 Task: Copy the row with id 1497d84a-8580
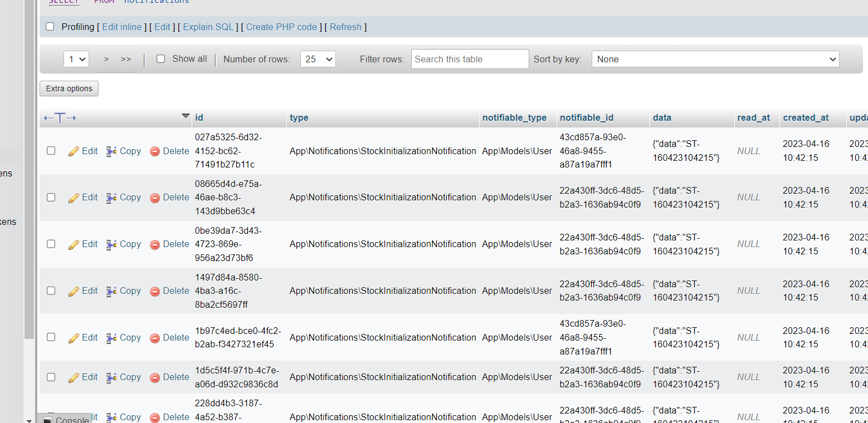coord(123,291)
